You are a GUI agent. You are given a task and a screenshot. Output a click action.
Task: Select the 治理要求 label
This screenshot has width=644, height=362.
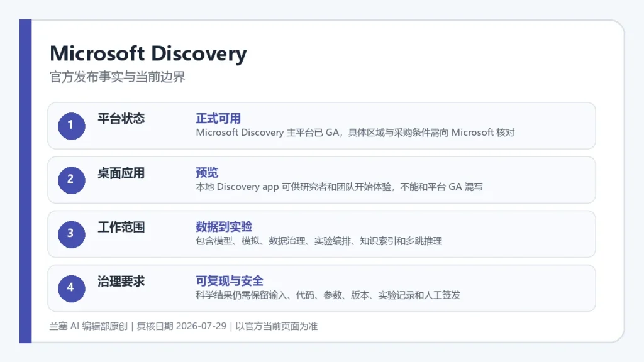pyautogui.click(x=121, y=282)
